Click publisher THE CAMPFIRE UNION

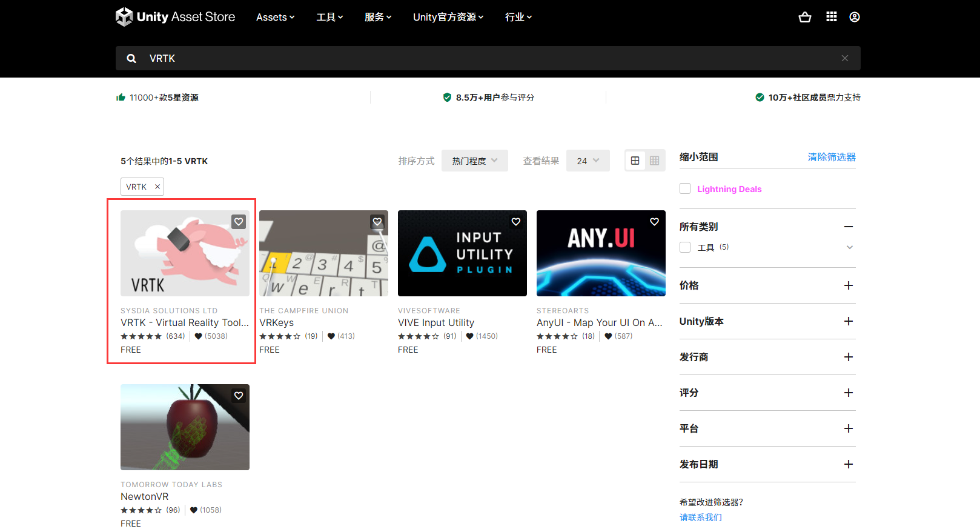304,310
